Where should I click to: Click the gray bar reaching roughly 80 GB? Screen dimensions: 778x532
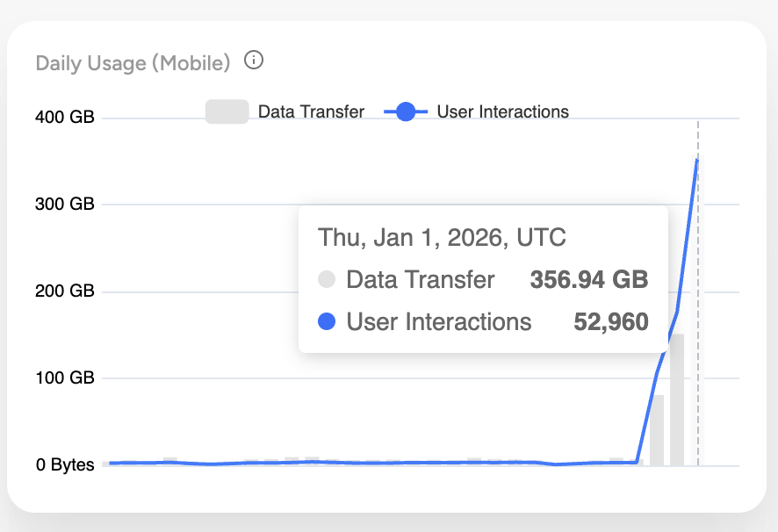(x=657, y=430)
